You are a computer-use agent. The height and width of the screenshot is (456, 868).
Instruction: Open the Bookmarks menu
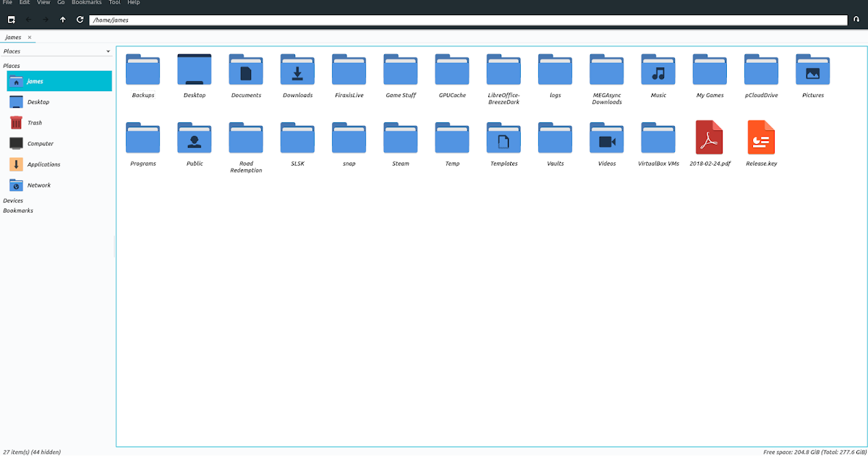click(x=86, y=3)
